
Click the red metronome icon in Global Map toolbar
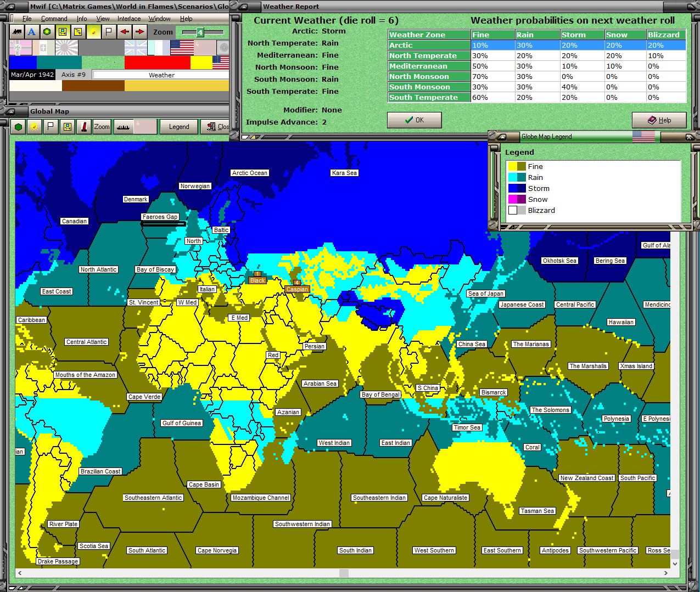click(x=84, y=127)
